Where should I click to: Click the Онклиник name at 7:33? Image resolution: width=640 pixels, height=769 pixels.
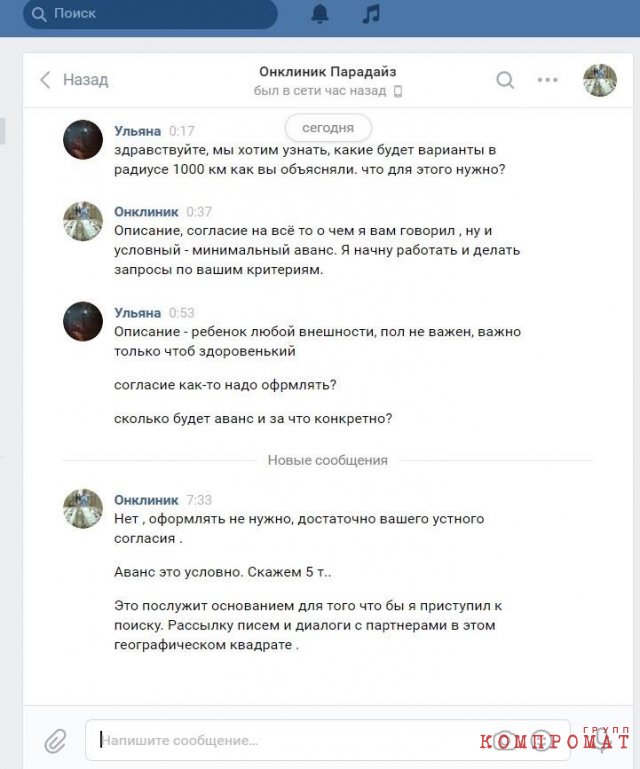pos(146,500)
